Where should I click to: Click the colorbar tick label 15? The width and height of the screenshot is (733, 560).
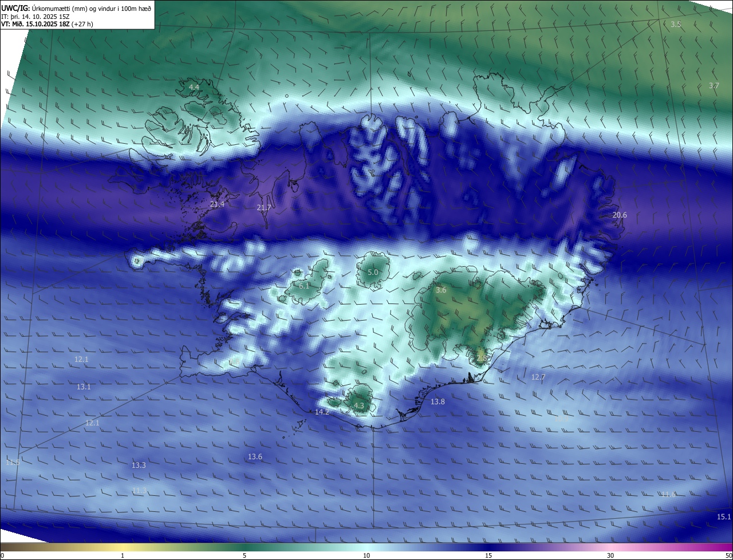[488, 555]
